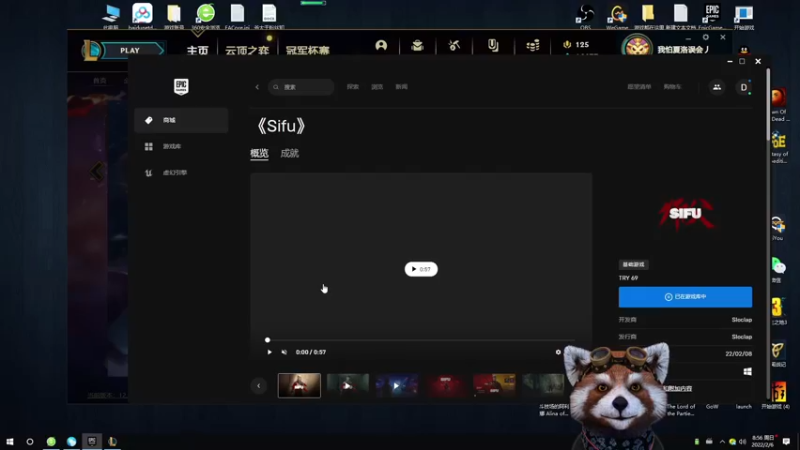Click the blue In Library (已在游戏库中) button

[x=685, y=297]
